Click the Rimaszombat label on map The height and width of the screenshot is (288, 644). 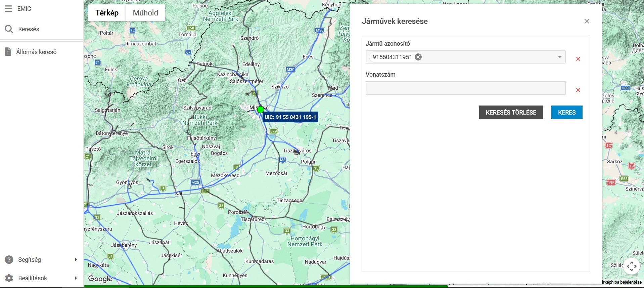[x=141, y=44]
